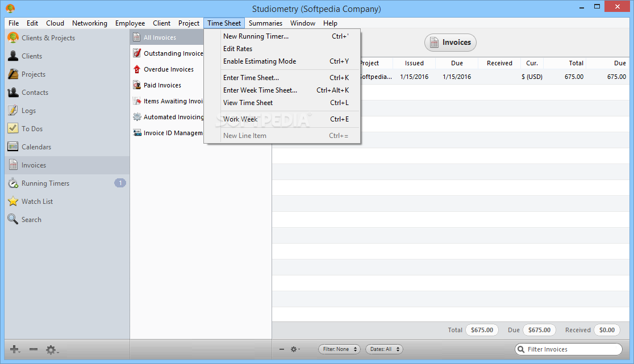
Task: Select View Time Sheet menu entry
Action: coord(282,103)
